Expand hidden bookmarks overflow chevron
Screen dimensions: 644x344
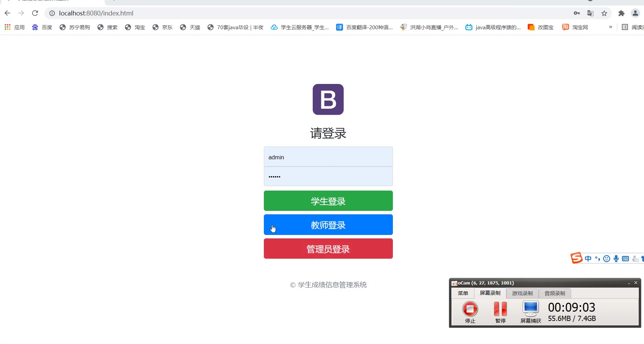point(611,27)
